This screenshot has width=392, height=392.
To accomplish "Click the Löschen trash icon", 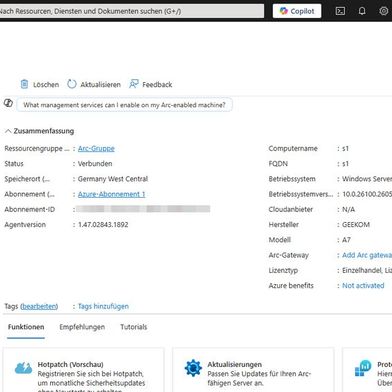I will pyautogui.click(x=24, y=84).
